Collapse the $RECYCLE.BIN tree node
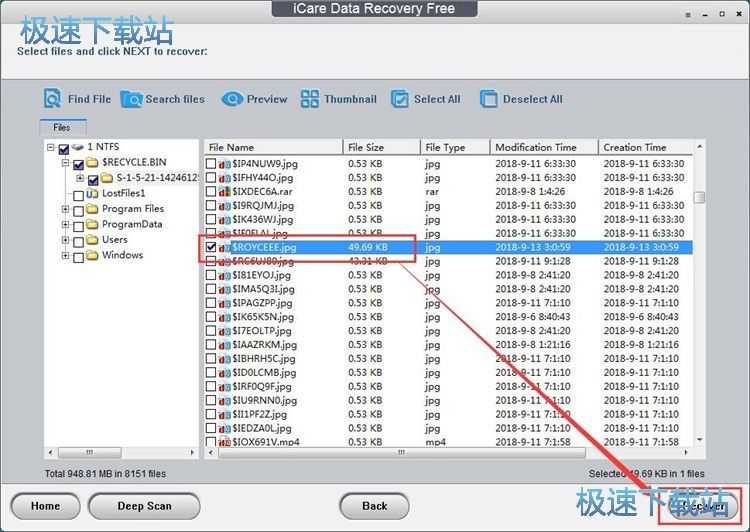 (66, 163)
